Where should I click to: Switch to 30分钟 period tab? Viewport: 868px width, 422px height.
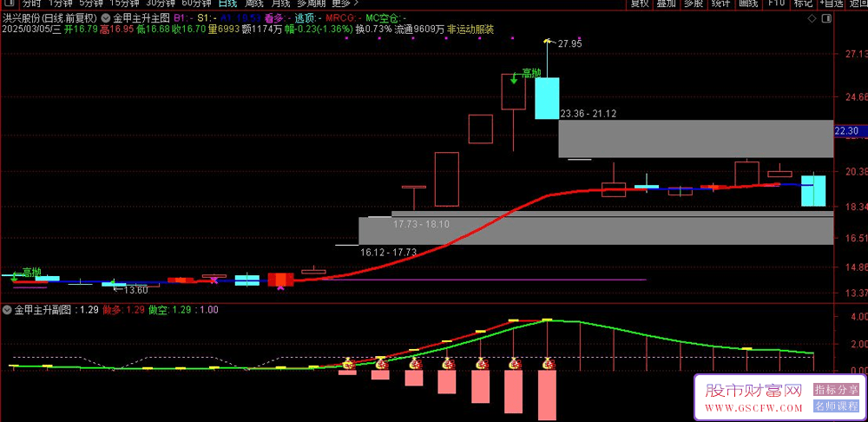[x=160, y=3]
